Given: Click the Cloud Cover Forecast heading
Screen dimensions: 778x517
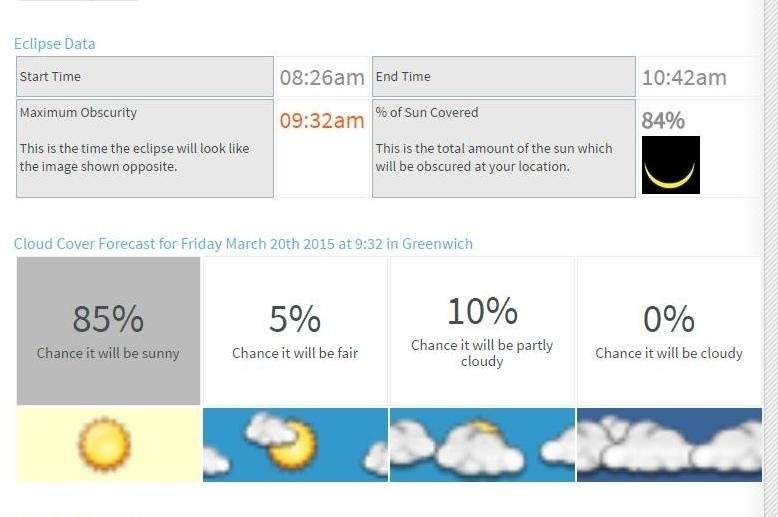Looking at the screenshot, I should [x=243, y=244].
